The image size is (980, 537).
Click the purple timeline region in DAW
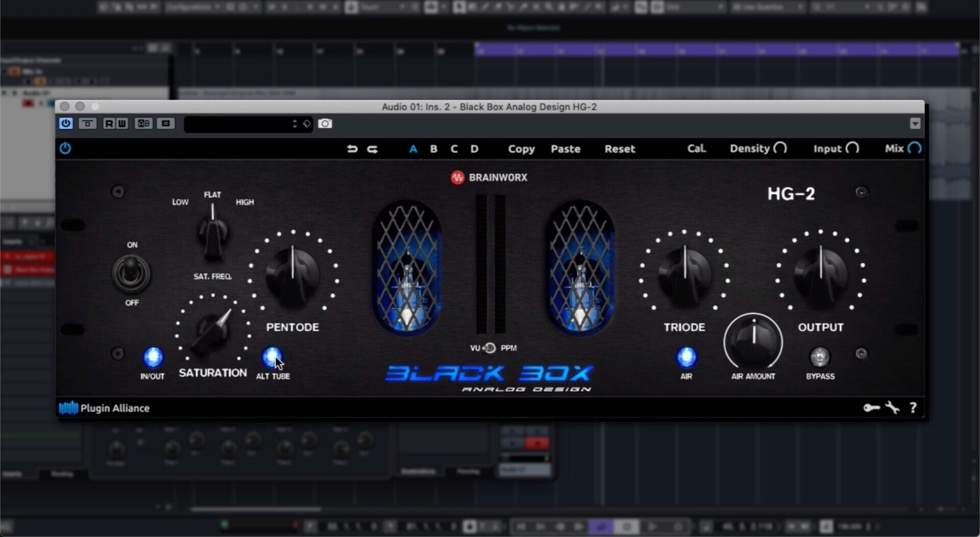point(717,50)
